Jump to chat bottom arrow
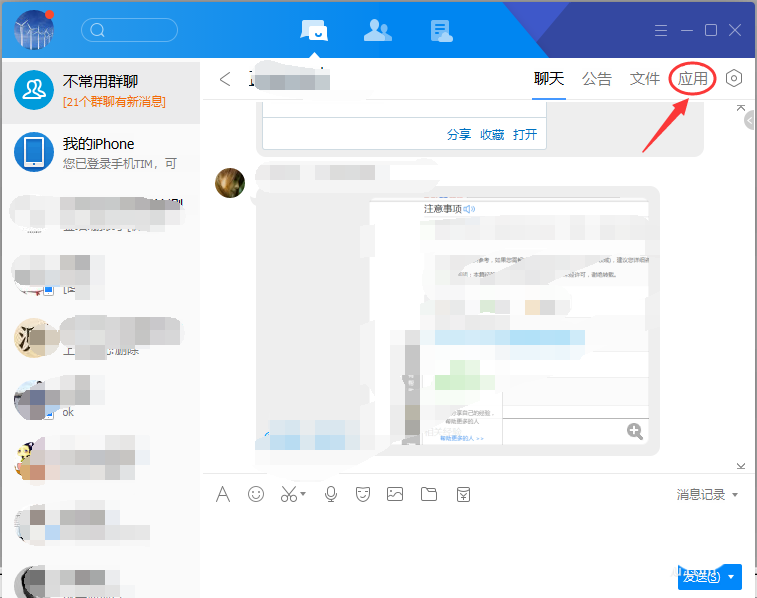 (741, 466)
